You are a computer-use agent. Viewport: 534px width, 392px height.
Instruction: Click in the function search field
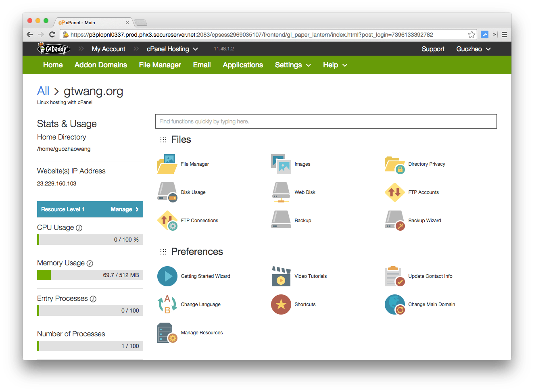click(x=326, y=121)
